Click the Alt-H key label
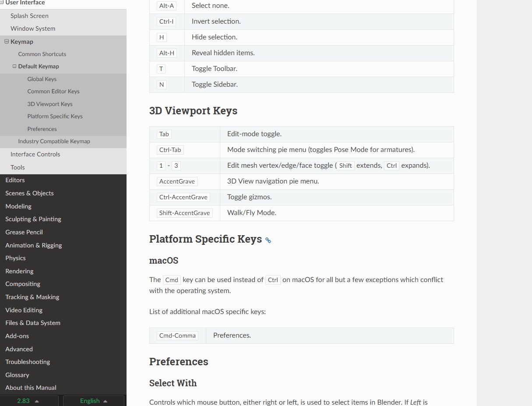This screenshot has width=532, height=406. (x=167, y=53)
